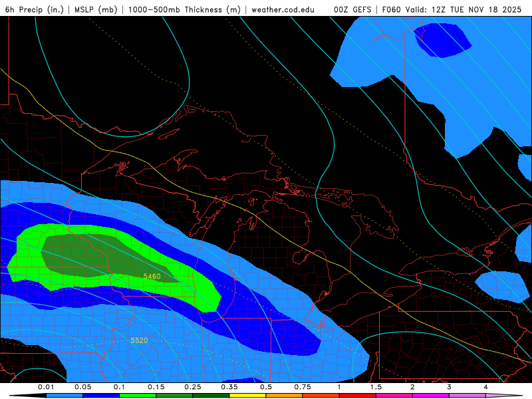Click the 'Valid: 12Z TUE NOV 18 2025' text
The height and width of the screenshot is (399, 532).
coord(464,9)
